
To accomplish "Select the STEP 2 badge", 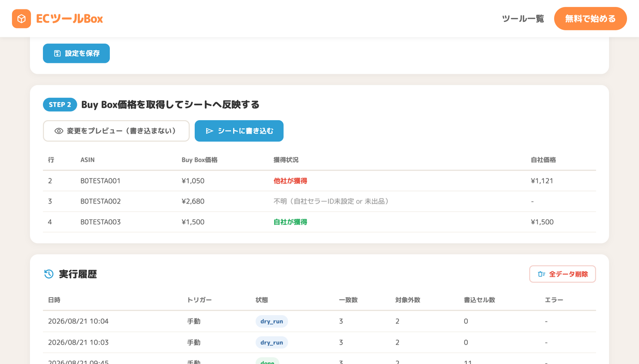I will (x=60, y=105).
